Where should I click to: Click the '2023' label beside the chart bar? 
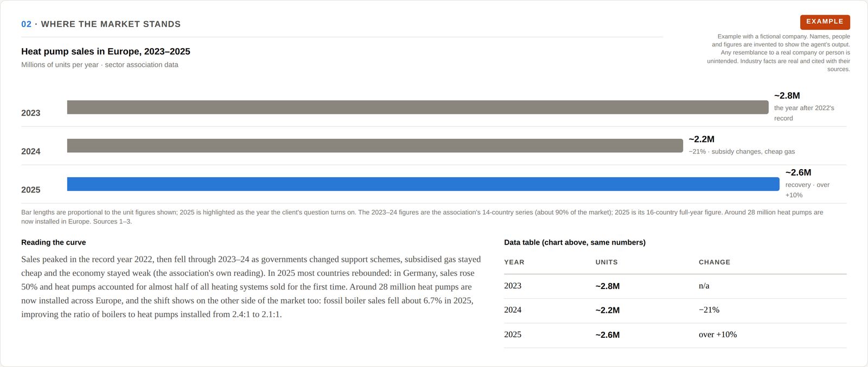point(31,113)
